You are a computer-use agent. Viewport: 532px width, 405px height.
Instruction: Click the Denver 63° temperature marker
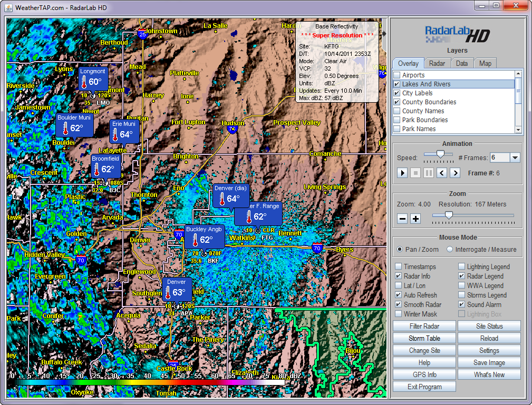point(177,289)
